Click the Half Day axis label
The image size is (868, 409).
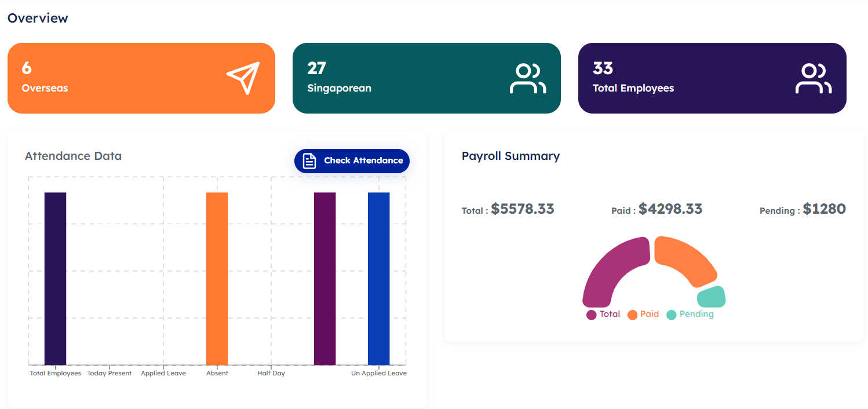point(271,374)
